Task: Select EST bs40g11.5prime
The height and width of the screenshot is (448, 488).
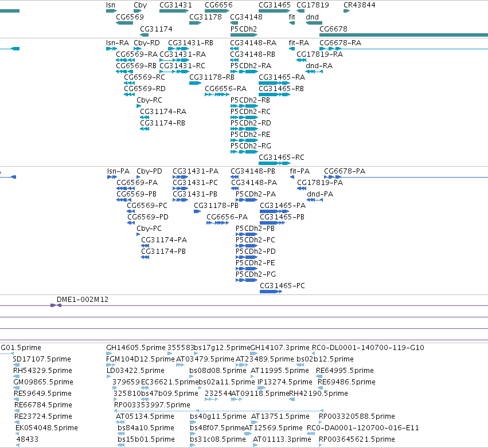Action: (x=218, y=416)
